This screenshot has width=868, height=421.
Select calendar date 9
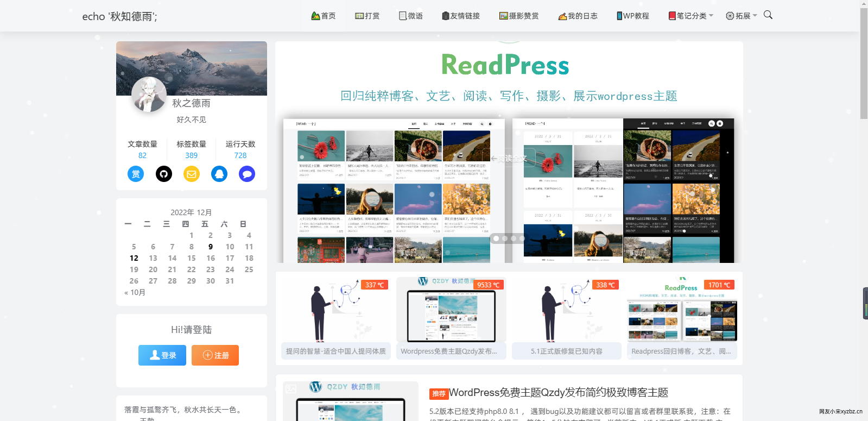(x=211, y=247)
